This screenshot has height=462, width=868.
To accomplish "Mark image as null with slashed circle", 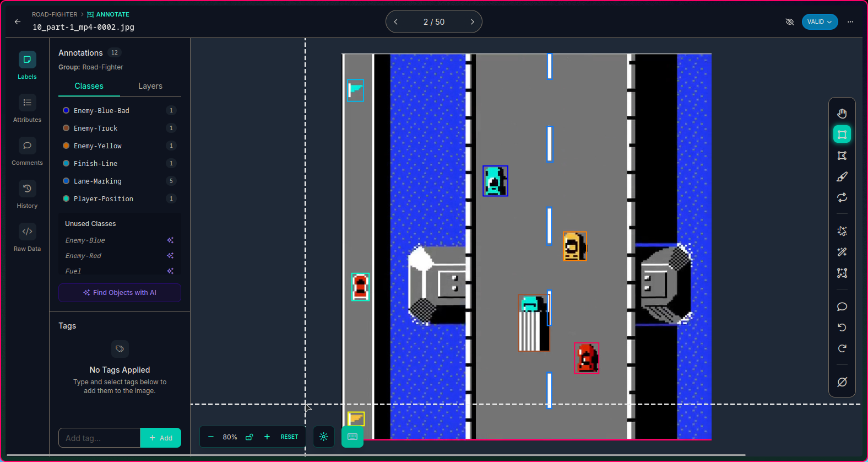I will point(842,382).
